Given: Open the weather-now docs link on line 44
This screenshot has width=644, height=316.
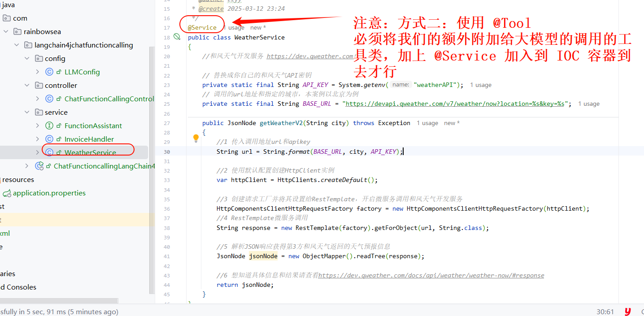Looking at the screenshot, I should click(431, 275).
